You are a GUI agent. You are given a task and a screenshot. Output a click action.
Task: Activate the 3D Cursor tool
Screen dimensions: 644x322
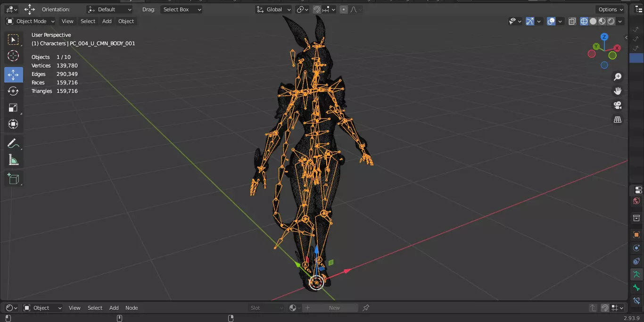(x=13, y=56)
